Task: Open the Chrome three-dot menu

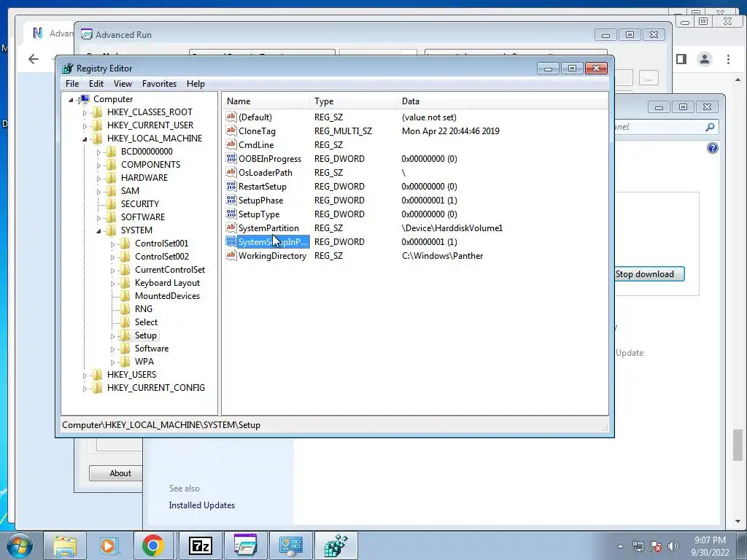Action: [728, 59]
